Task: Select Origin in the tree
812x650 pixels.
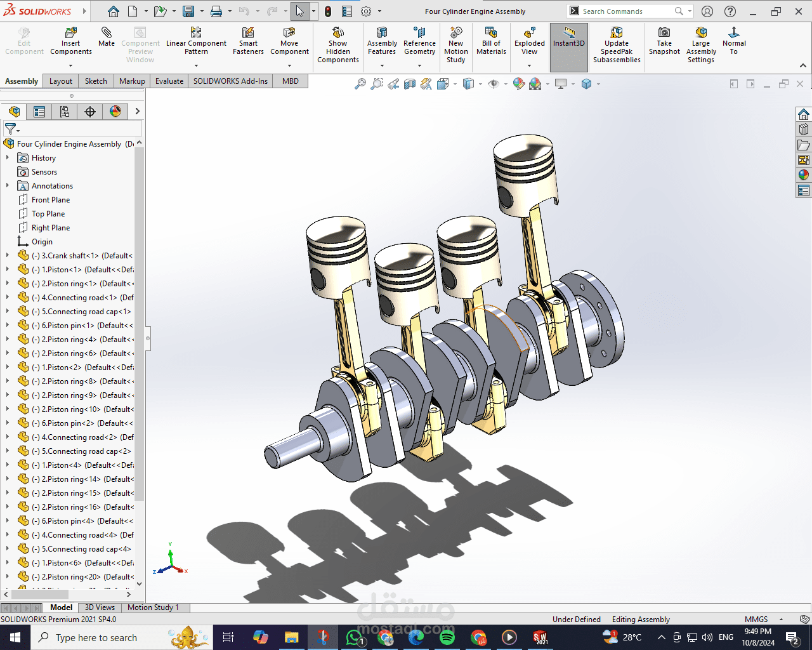Action: (x=42, y=242)
